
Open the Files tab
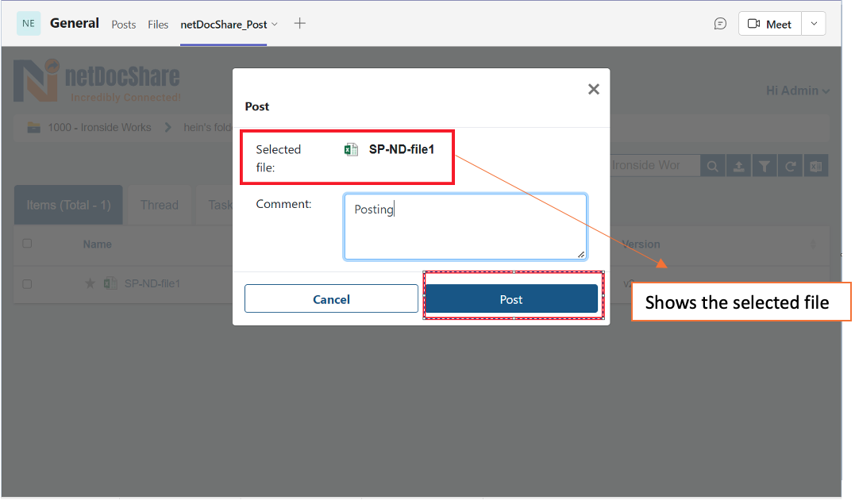158,25
